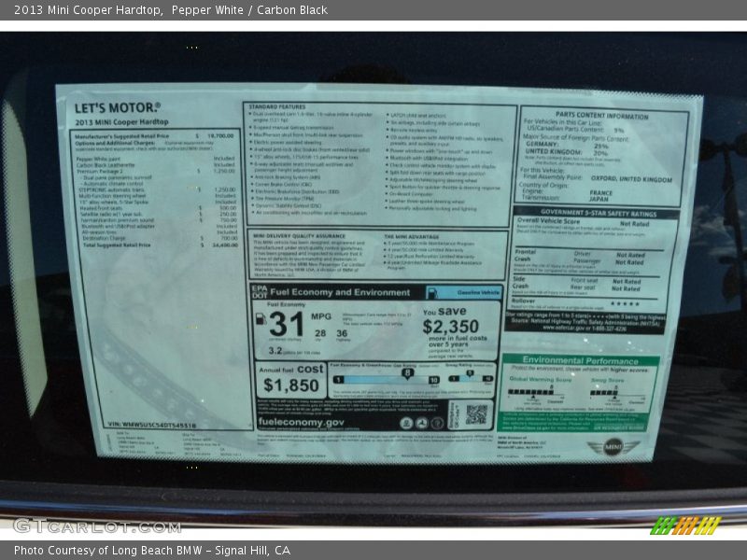Click the 'Side Crash' label
747x560 pixels.
click(520, 283)
